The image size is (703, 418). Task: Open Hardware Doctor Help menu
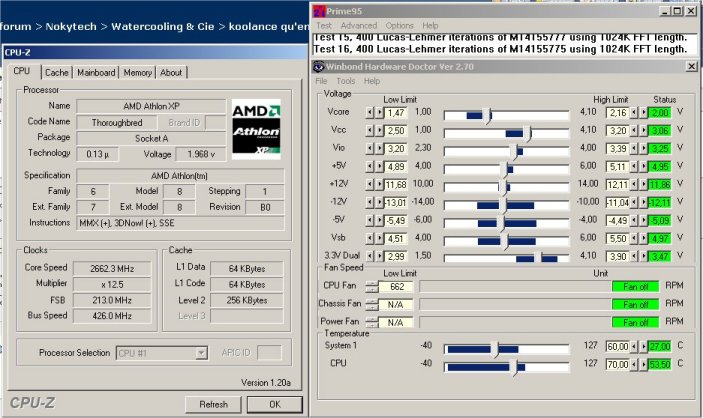(x=372, y=81)
